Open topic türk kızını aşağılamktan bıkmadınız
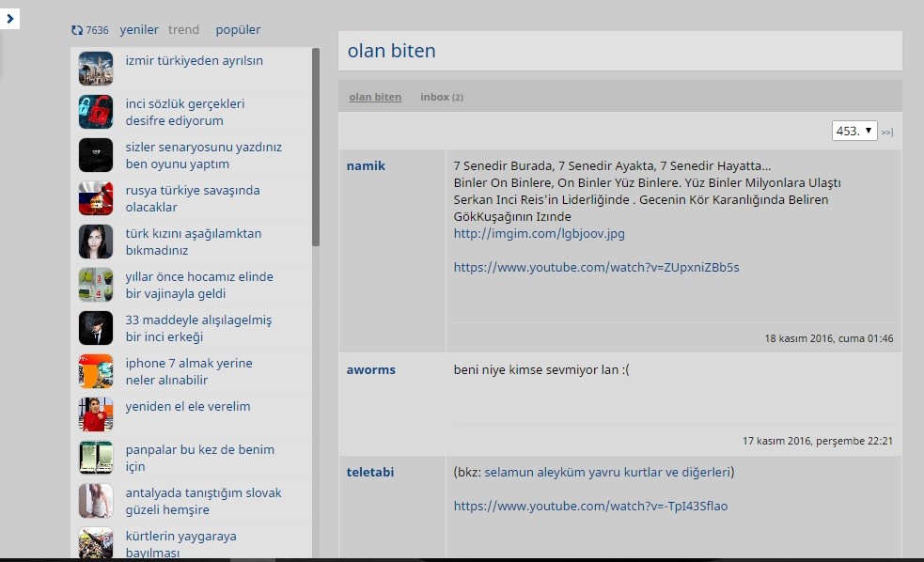Screen dimensions: 924x562 194,242
